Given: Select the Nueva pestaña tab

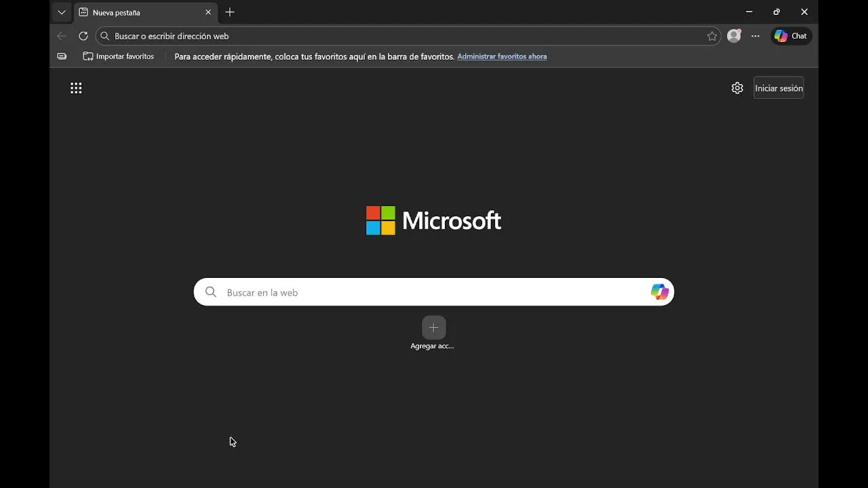Looking at the screenshot, I should tap(146, 12).
